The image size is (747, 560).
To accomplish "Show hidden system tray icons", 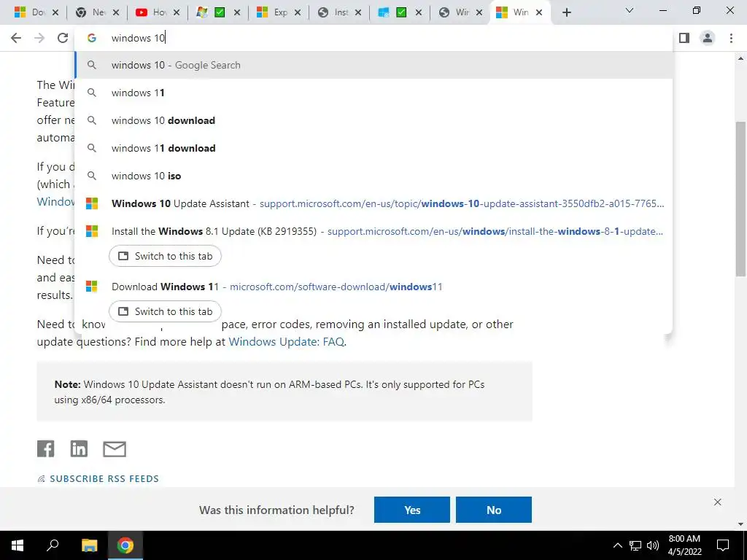I will tap(617, 545).
